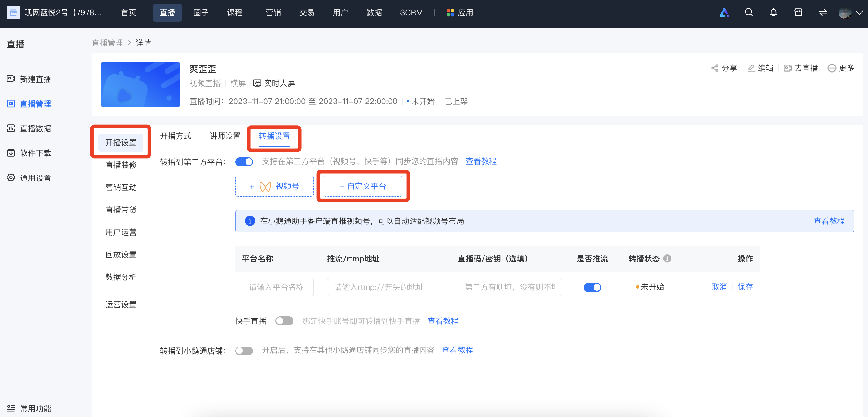Open the SCRM top menu
This screenshot has width=868, height=417.
click(411, 12)
